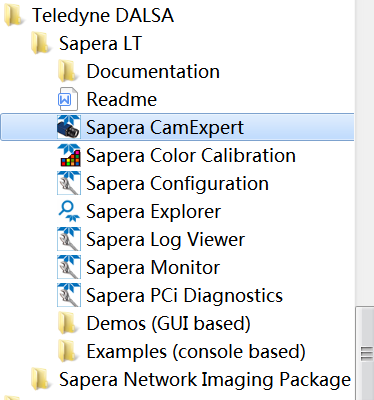Image resolution: width=374 pixels, height=400 pixels.
Task: Open the Sapera Log Viewer text entry
Action: [x=165, y=239]
